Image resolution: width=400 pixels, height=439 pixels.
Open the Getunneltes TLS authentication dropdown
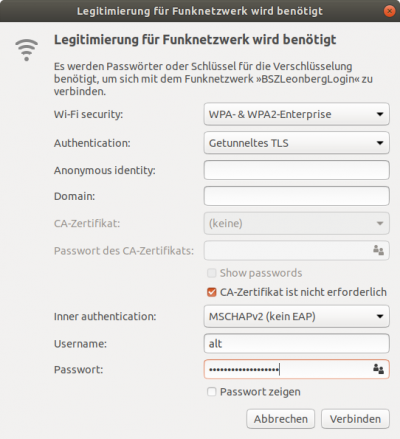click(x=297, y=143)
